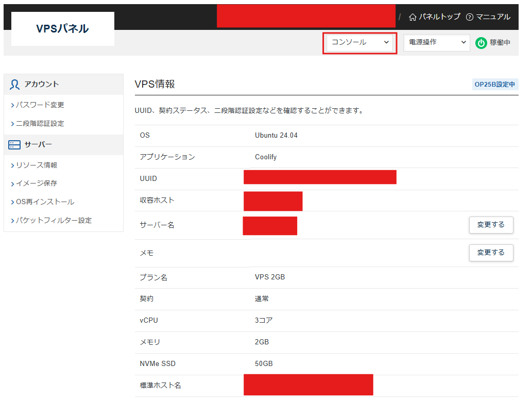This screenshot has width=532, height=399.
Task: Click the アプリケーション row label
Action: [167, 157]
